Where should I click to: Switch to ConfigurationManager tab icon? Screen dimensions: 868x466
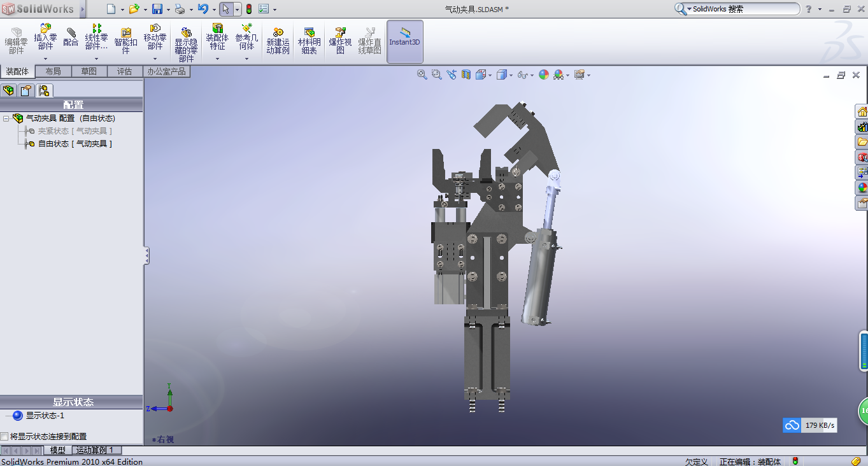click(44, 90)
